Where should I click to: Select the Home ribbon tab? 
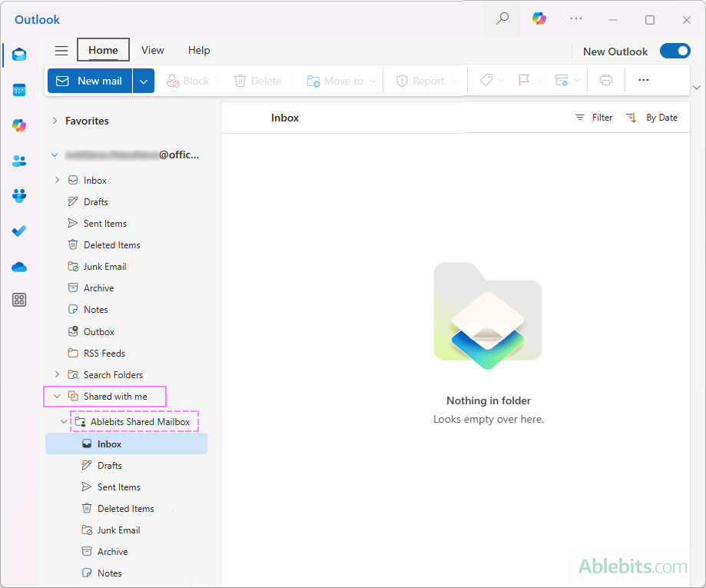(x=103, y=49)
